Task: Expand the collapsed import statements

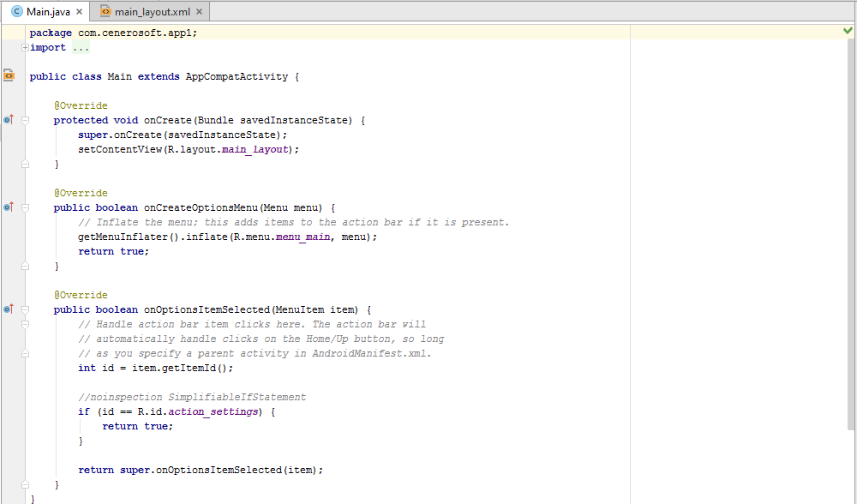Action: pyautogui.click(x=26, y=47)
